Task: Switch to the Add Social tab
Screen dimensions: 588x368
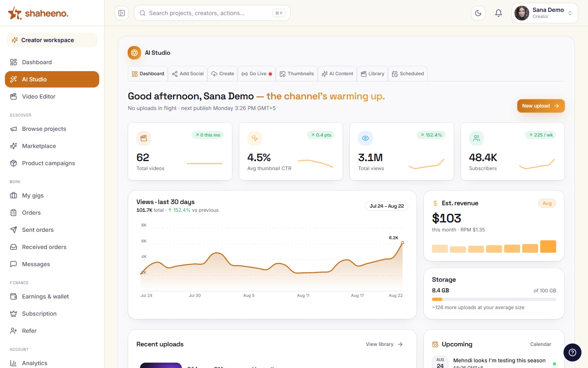Action: pos(188,74)
